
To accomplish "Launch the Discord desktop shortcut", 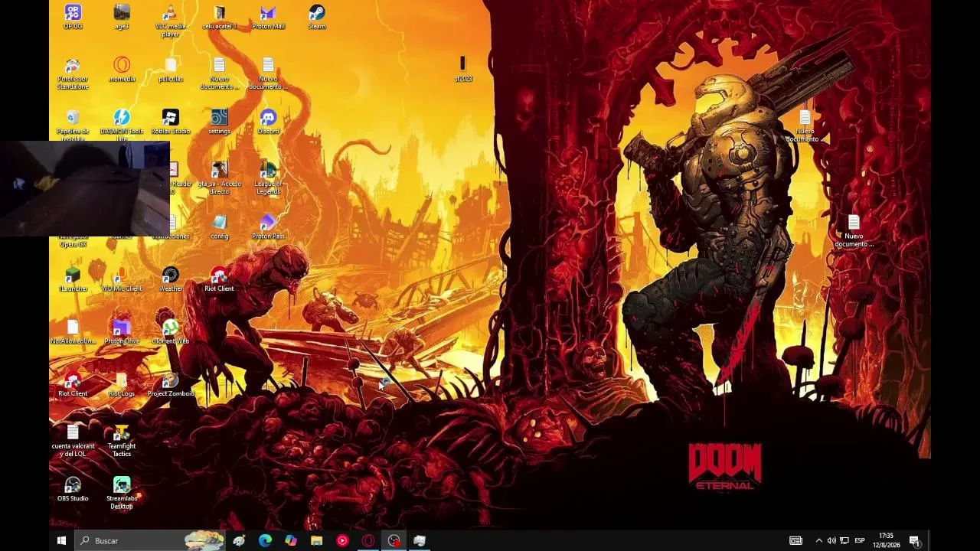I will pos(268,122).
